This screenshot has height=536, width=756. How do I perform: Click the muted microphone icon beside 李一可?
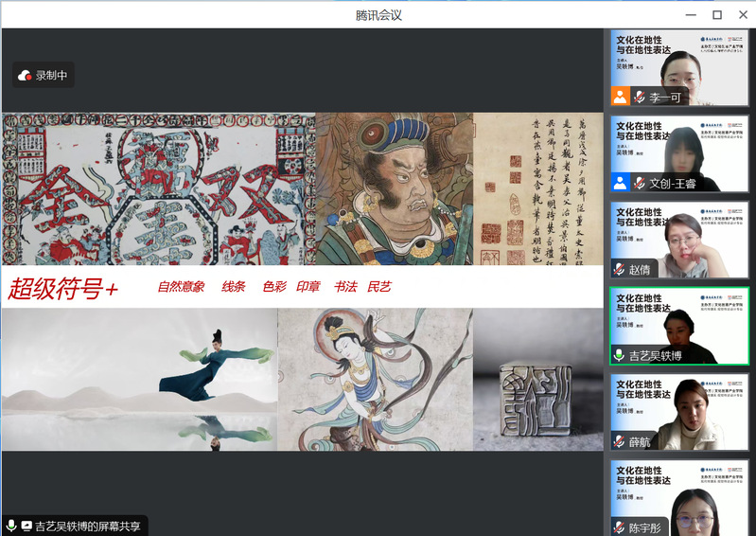(640, 97)
